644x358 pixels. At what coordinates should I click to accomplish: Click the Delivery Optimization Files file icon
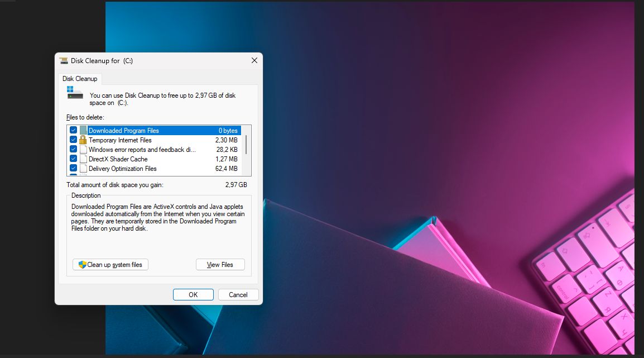[x=84, y=169]
